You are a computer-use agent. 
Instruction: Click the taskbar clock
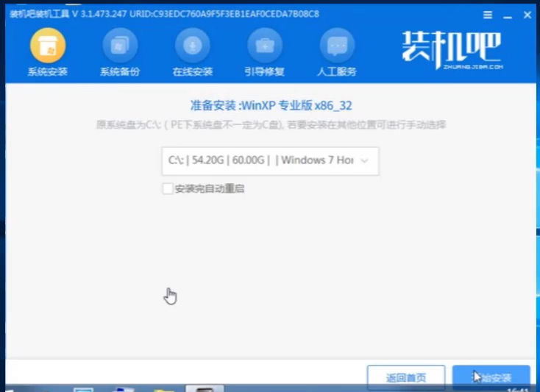(x=519, y=389)
